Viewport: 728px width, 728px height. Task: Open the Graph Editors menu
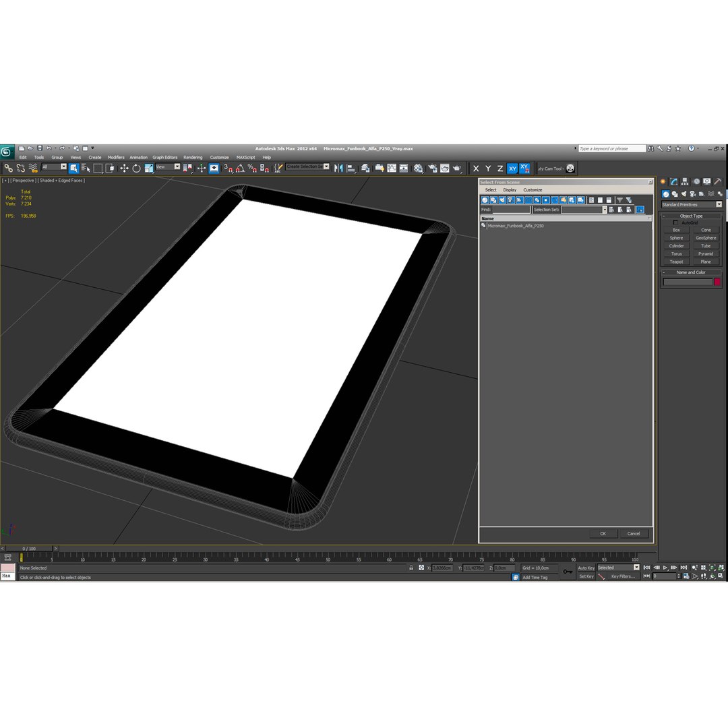point(165,157)
